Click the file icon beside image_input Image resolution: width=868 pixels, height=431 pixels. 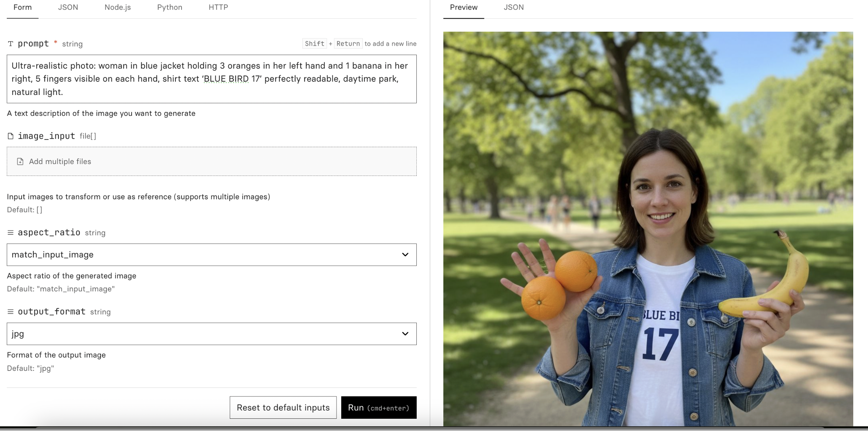click(x=10, y=136)
